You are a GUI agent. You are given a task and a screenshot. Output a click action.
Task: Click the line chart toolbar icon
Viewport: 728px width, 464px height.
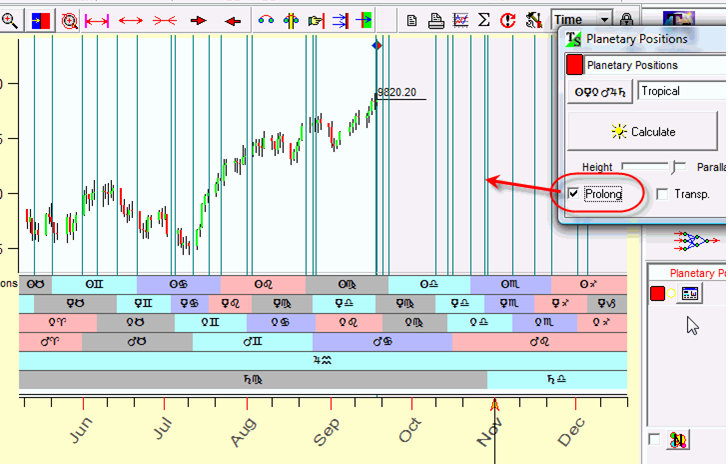tap(461, 20)
